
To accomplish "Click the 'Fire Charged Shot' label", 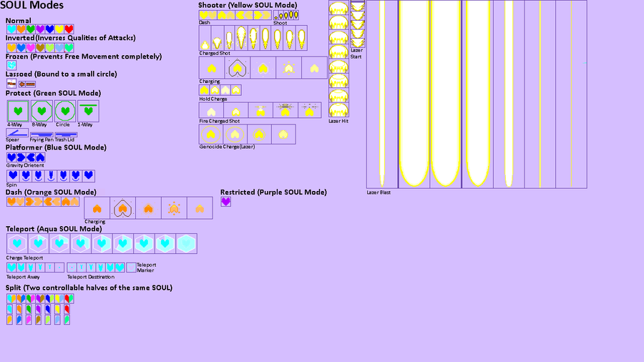I will click(220, 121).
